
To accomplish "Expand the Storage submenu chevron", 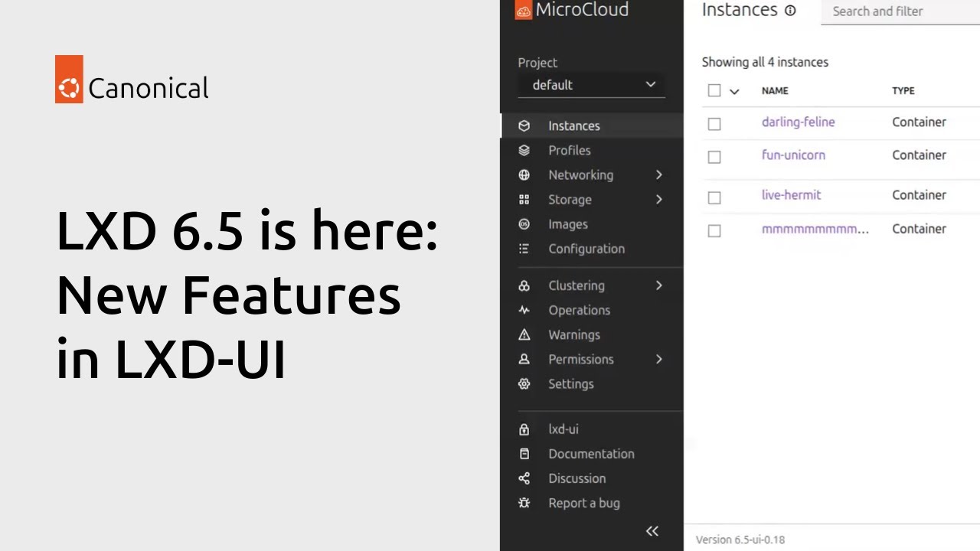I will click(658, 199).
